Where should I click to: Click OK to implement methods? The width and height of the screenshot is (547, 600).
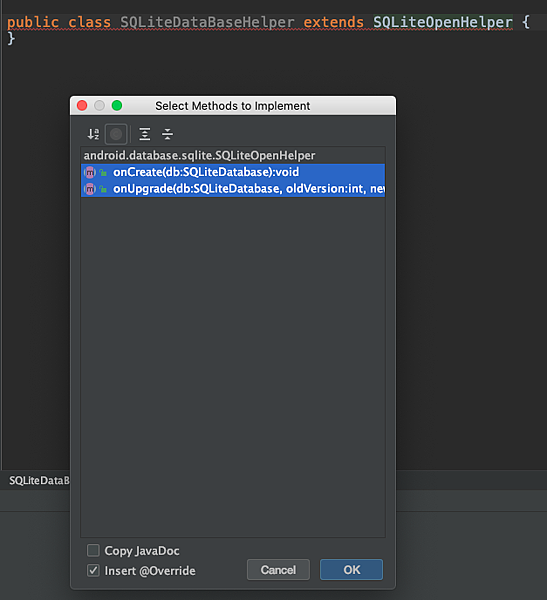(x=351, y=570)
